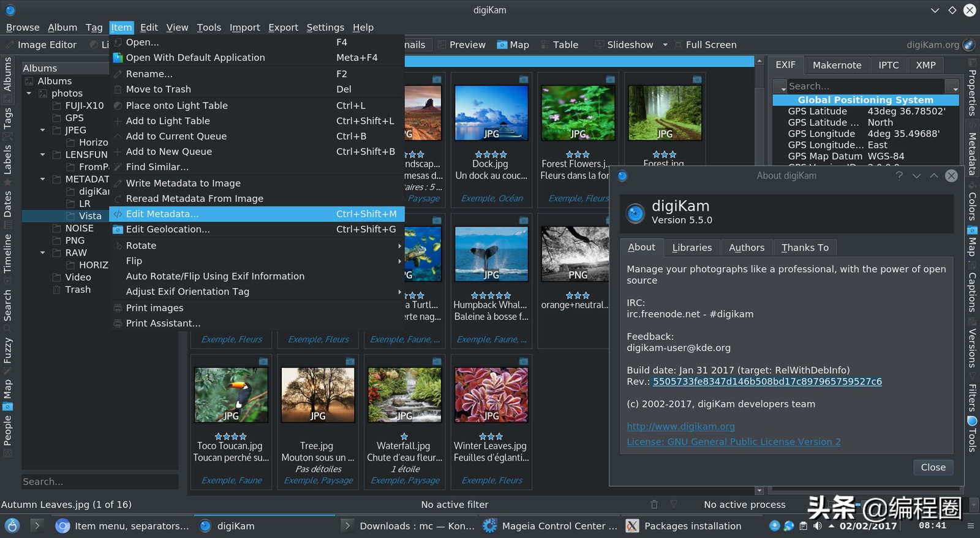Open the Tools menu in the menu bar
This screenshot has height=538, width=980.
[x=209, y=28]
